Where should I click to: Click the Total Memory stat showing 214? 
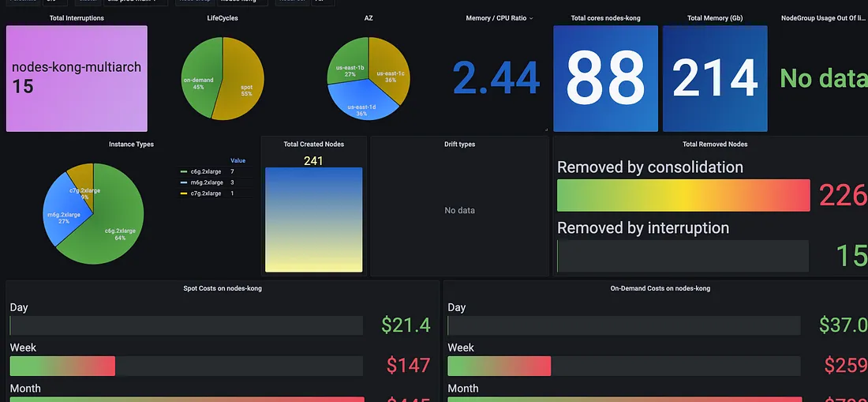pos(715,79)
